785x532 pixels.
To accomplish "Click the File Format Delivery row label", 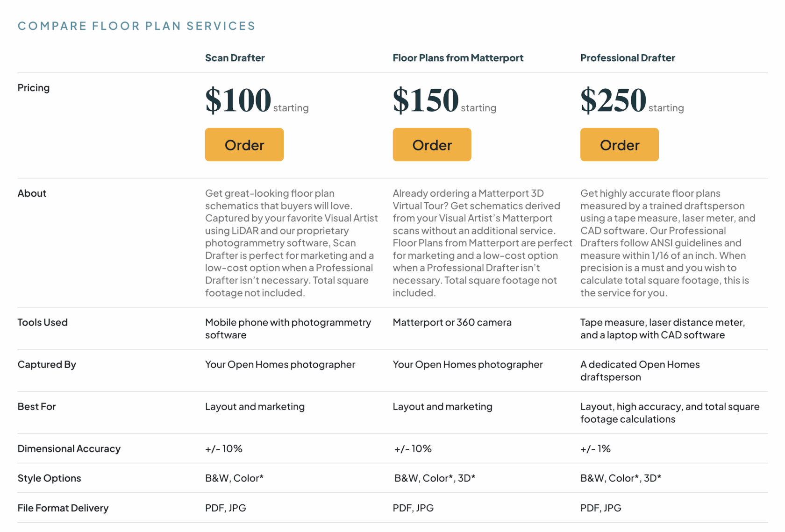I will pos(63,508).
